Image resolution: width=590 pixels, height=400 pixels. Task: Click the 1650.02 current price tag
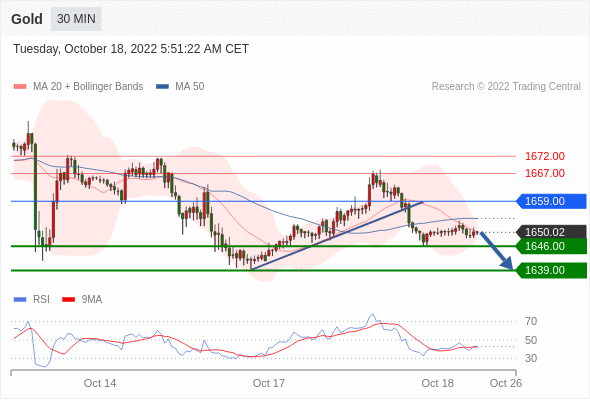[551, 232]
